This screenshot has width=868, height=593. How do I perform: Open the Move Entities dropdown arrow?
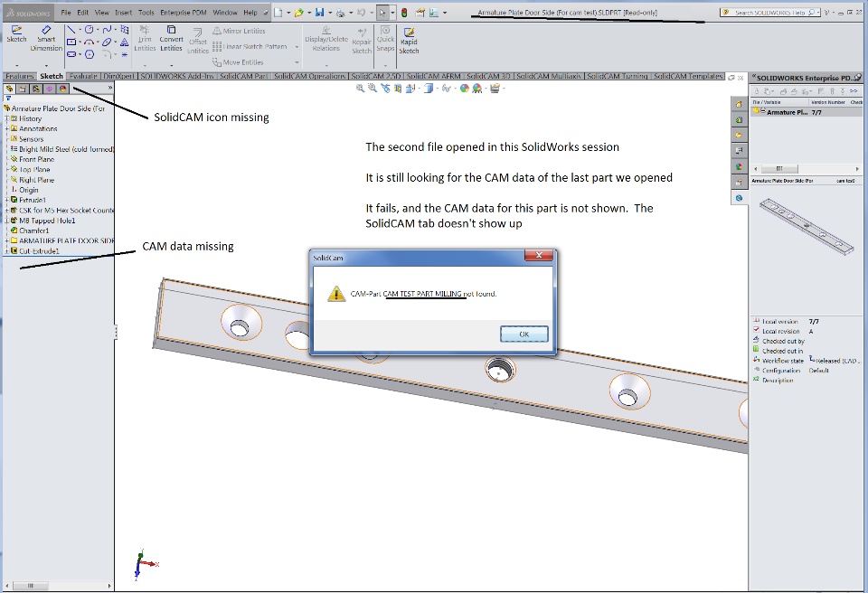coord(297,62)
